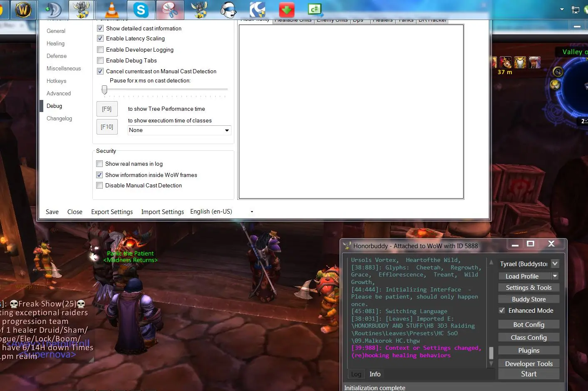Open World of Warcraft from the taskbar
The height and width of the screenshot is (391, 588).
point(23,10)
